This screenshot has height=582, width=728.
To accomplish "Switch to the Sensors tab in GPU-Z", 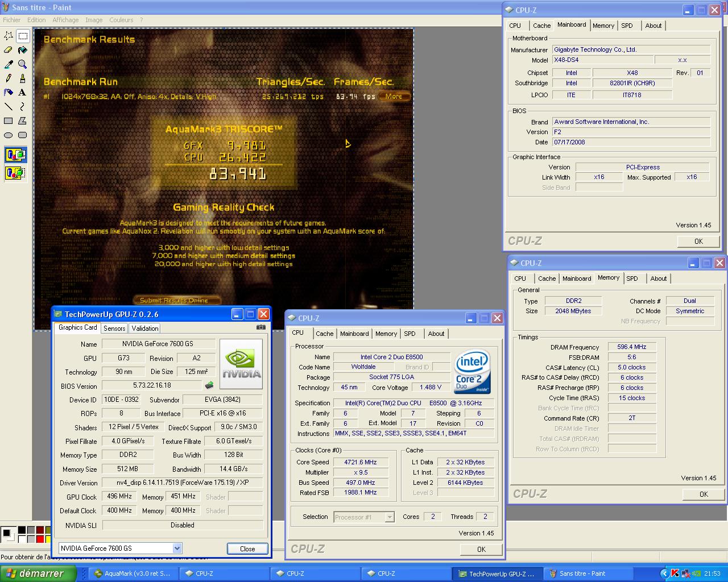I will 114,329.
